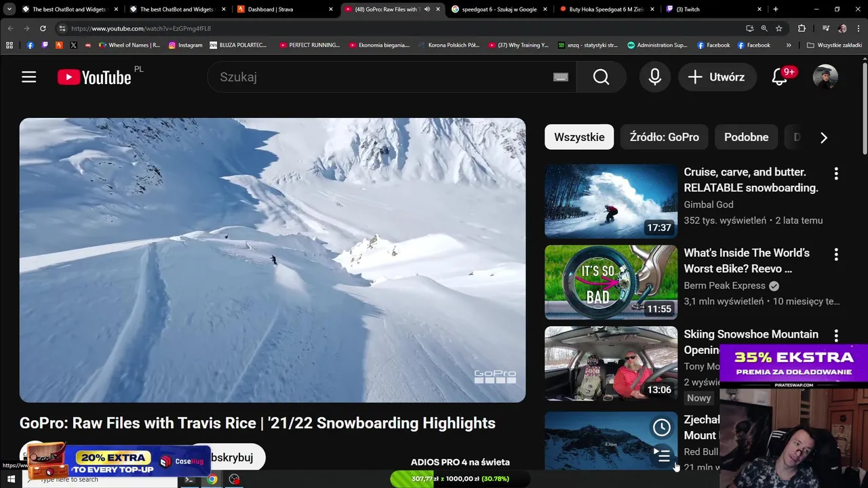Open Cruise, carve, and butter title text
868x488 pixels.
click(751, 180)
